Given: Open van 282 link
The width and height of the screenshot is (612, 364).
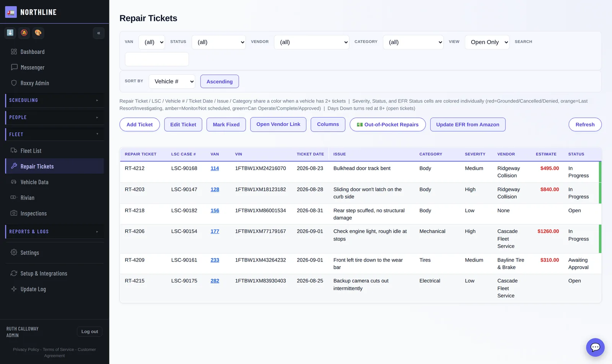Looking at the screenshot, I should pos(215,281).
